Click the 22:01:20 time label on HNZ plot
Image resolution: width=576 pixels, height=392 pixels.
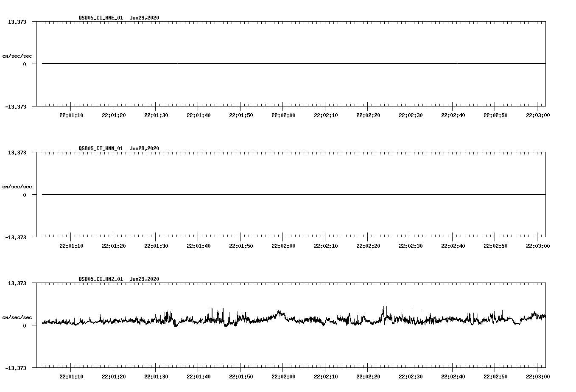tap(114, 377)
